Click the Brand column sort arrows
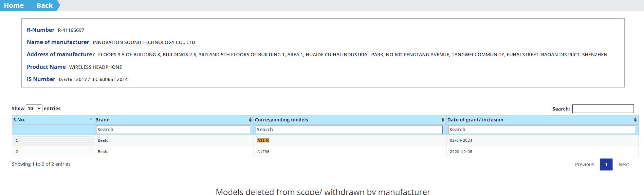Viewport: 644px width, 195px height. point(250,120)
